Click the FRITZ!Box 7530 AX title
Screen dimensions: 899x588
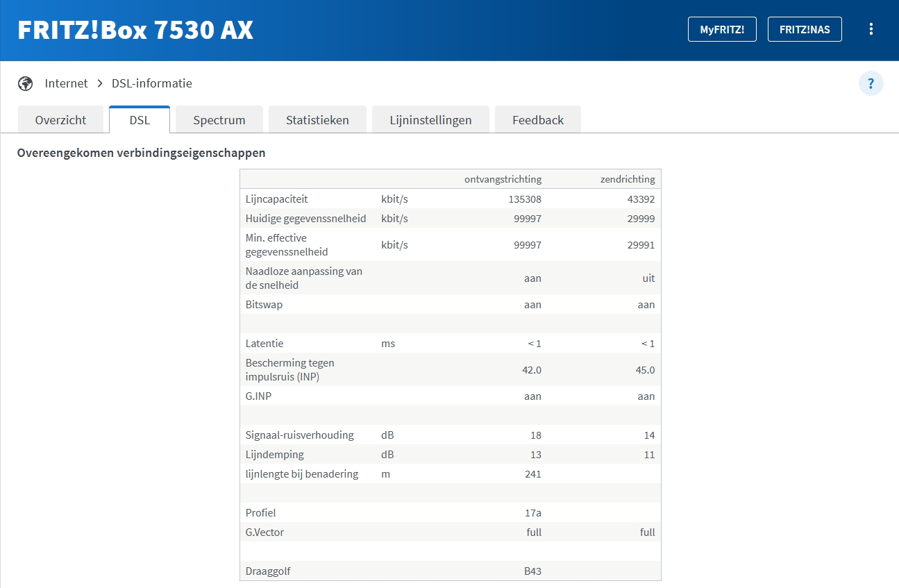click(x=135, y=30)
